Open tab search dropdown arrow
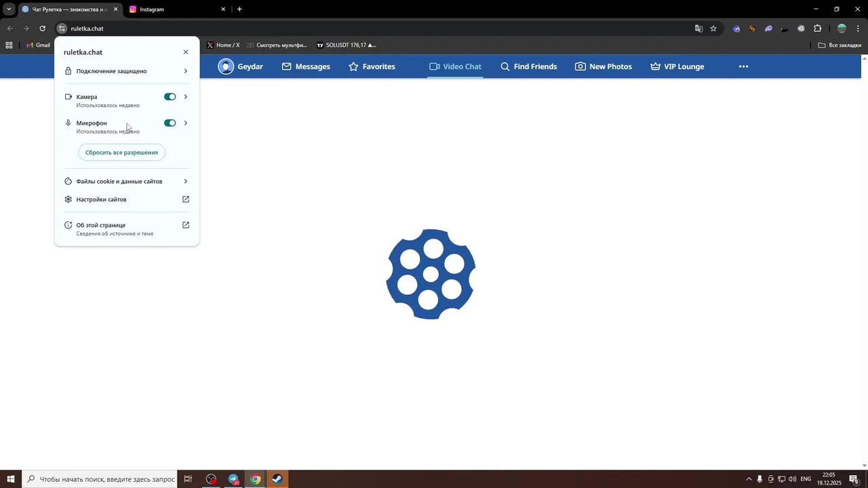Image resolution: width=868 pixels, height=488 pixels. tap(9, 9)
